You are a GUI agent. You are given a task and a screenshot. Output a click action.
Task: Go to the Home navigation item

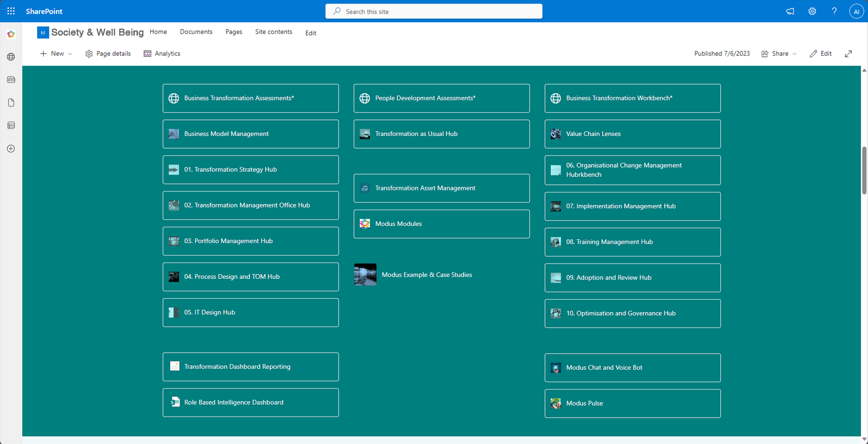158,32
